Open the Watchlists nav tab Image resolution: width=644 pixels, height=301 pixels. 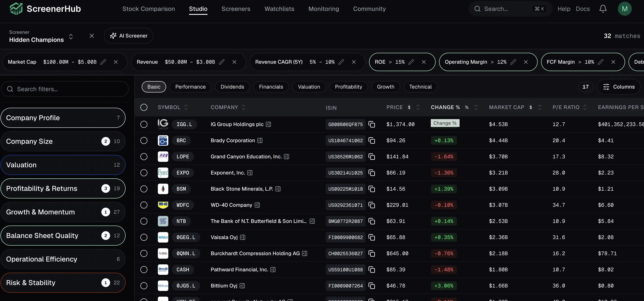[x=279, y=9]
